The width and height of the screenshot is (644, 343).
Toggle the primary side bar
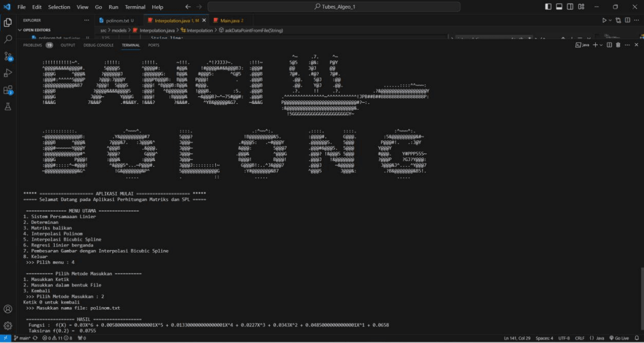coord(548,7)
